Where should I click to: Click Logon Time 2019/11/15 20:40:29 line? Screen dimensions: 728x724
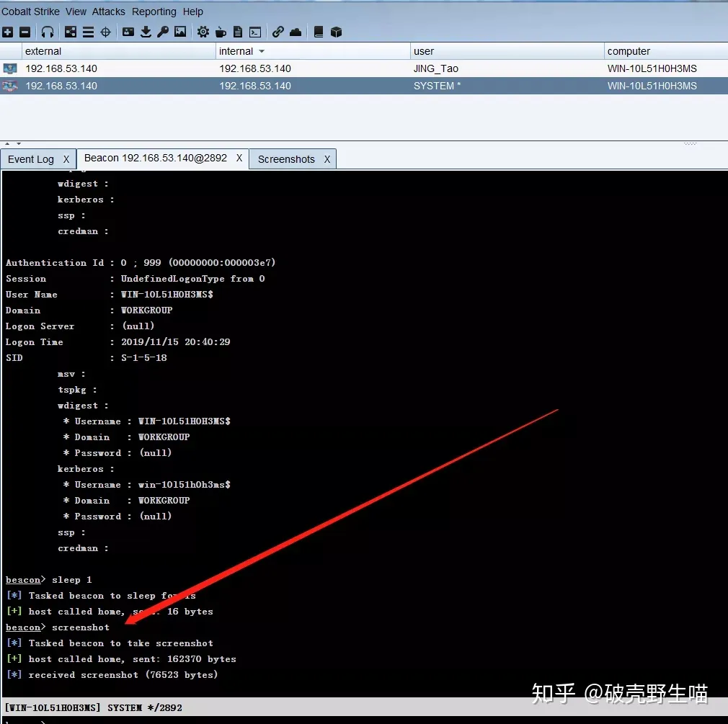118,342
